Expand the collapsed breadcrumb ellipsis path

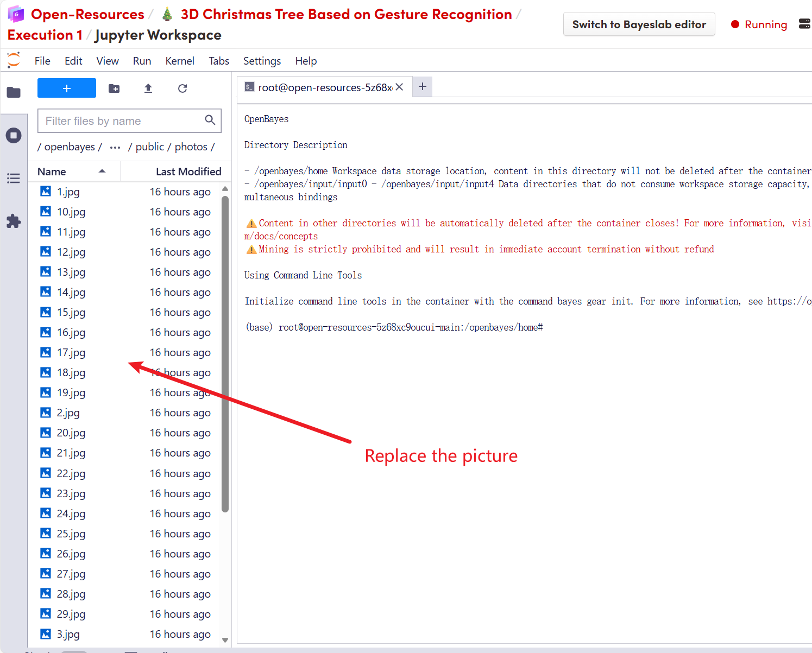click(115, 147)
